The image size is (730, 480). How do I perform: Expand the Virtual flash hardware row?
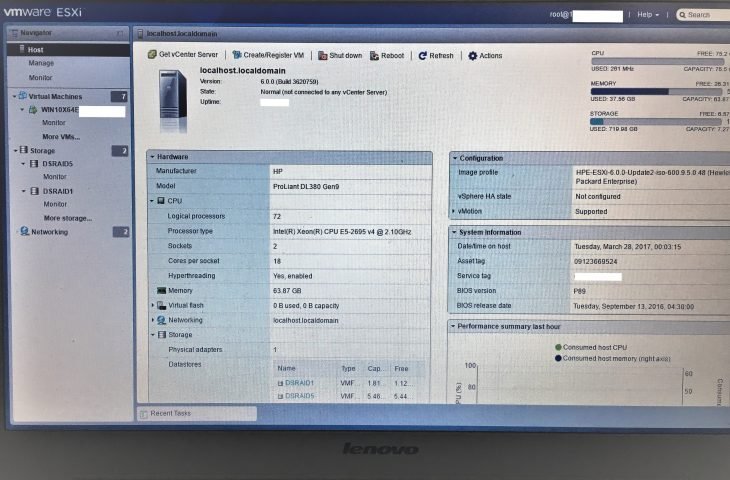[153, 305]
